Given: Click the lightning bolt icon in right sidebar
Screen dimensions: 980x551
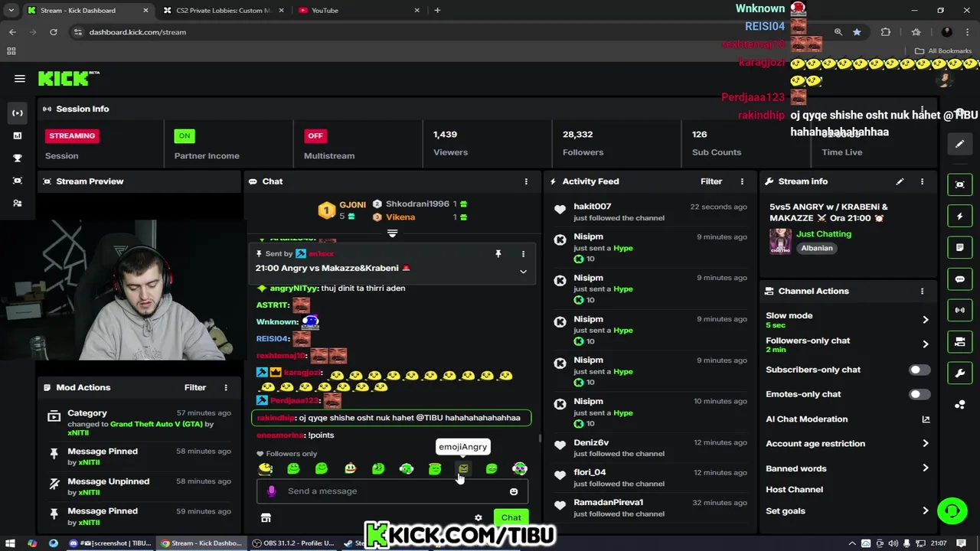Looking at the screenshot, I should 959,217.
